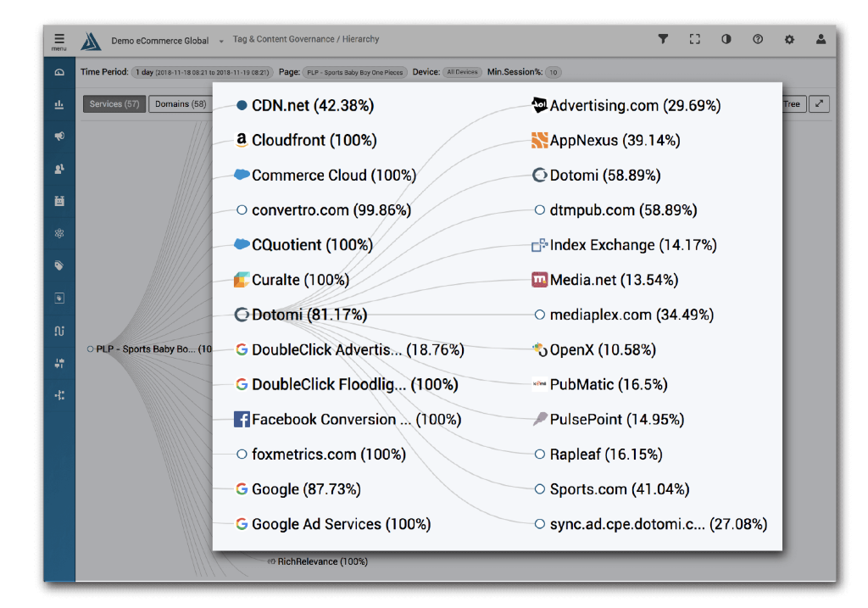Toggle contrast theme icon

tap(726, 39)
